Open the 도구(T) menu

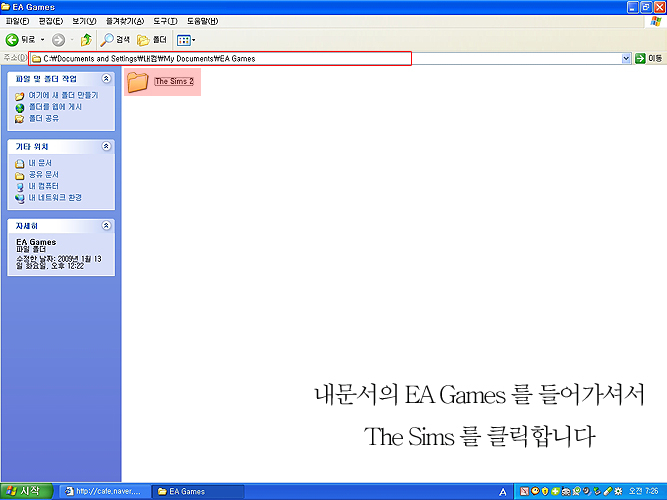tap(164, 21)
